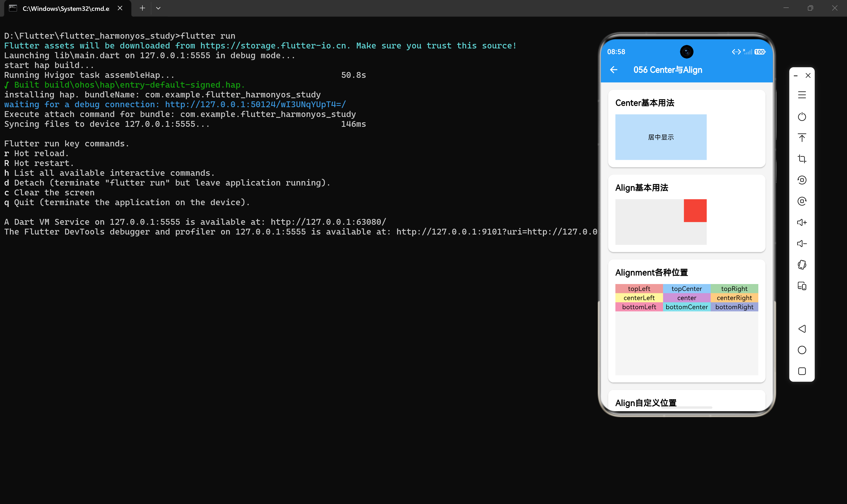Click the 'Execute attach command for bundle' terminal line
This screenshot has width=847, height=504.
point(180,114)
